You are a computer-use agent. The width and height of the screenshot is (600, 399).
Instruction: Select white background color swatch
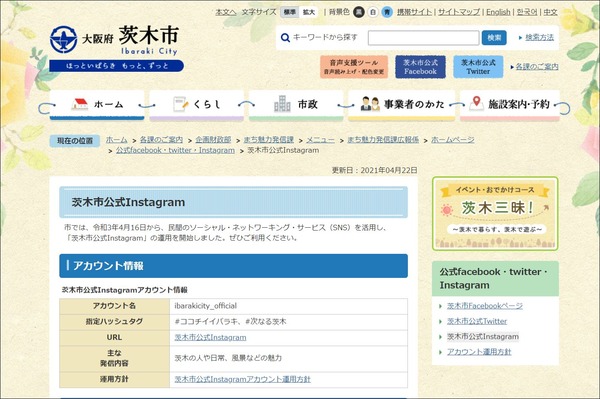373,12
